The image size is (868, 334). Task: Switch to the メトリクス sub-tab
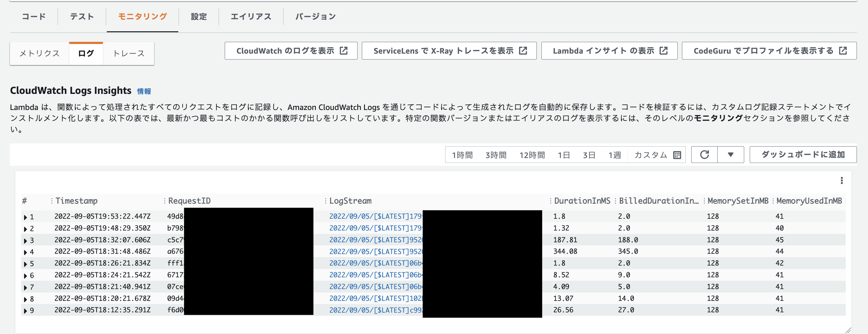(x=39, y=53)
